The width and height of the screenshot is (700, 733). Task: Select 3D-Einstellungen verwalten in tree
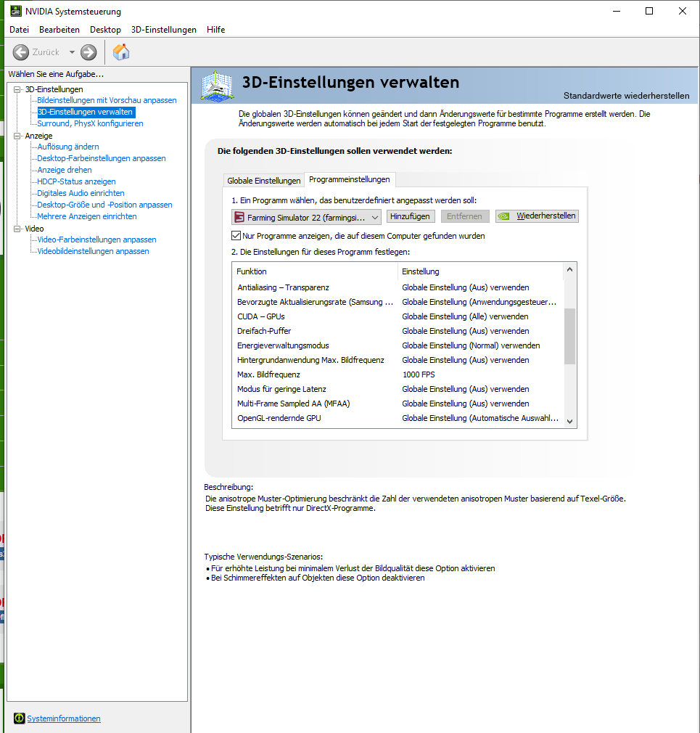pyautogui.click(x=85, y=112)
